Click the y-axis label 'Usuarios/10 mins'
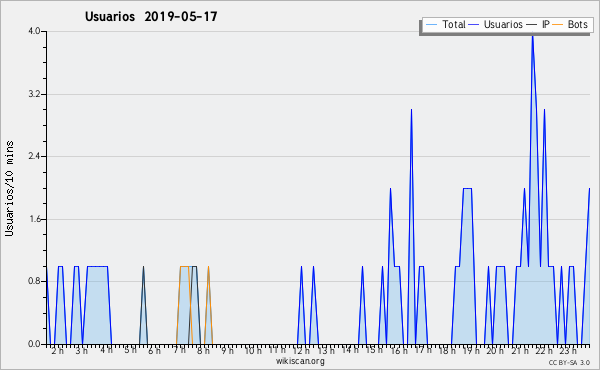 tap(9, 188)
